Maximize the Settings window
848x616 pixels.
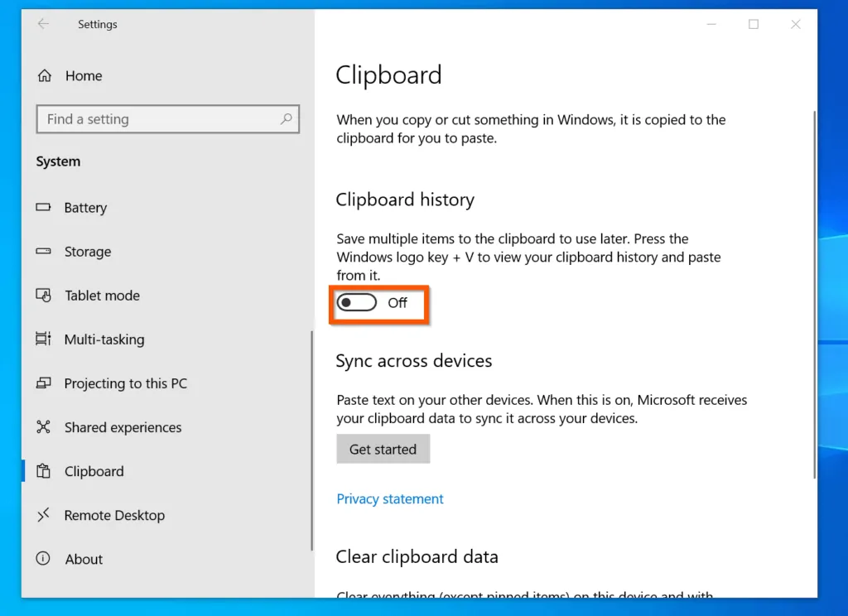point(753,24)
